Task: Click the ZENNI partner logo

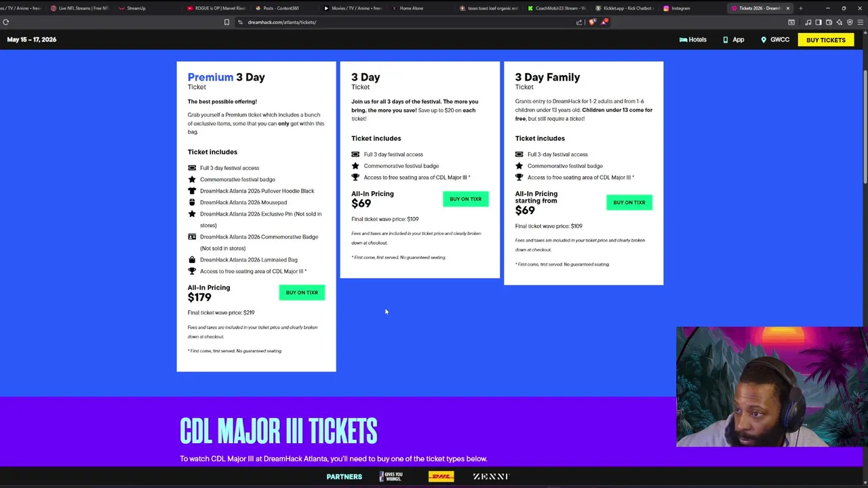Action: (x=492, y=476)
